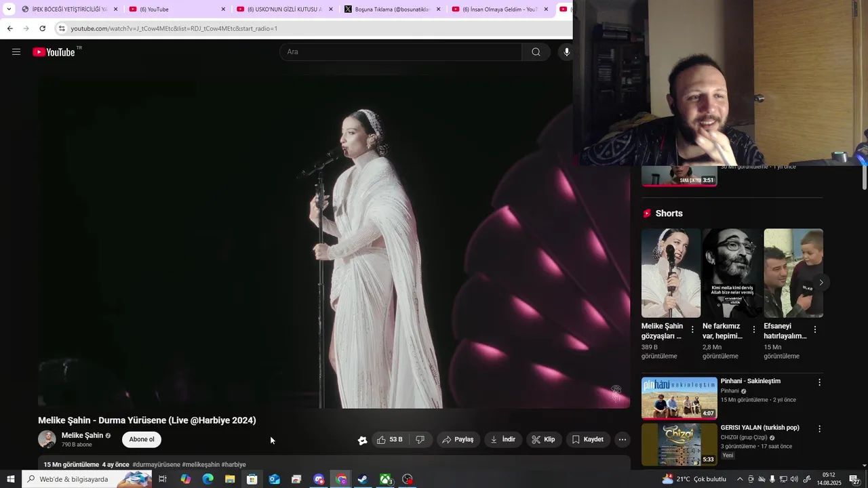Click the #harbiye hashtag
868x488 pixels.
tap(234, 464)
